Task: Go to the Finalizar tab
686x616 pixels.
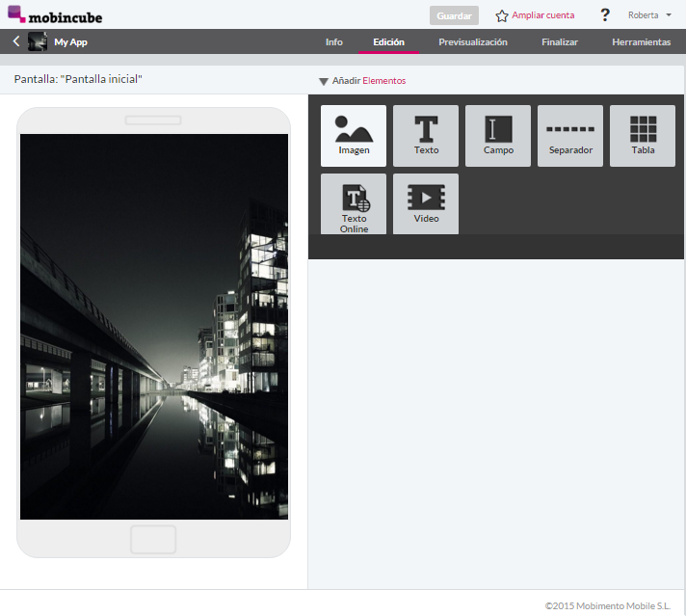Action: click(560, 42)
